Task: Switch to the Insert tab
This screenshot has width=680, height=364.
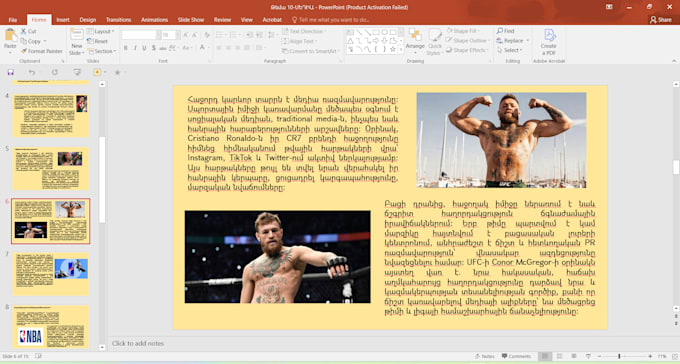Action: pos(63,20)
